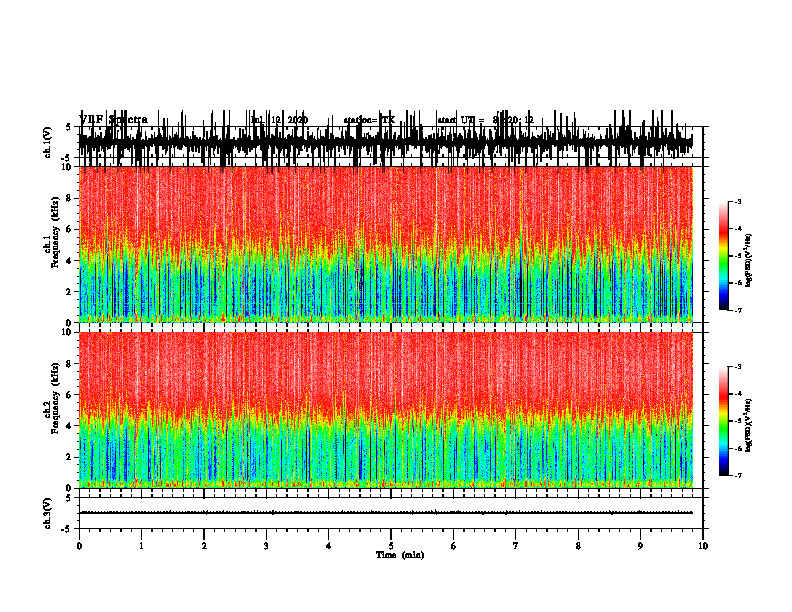The image size is (792, 612).
Task: Click the 8 kHz tick of ch.1 spectrogram
Action: (69, 198)
